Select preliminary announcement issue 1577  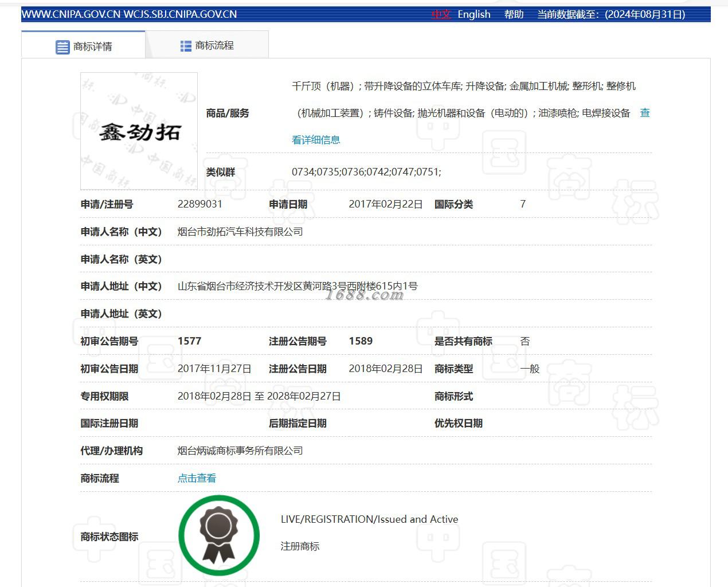(189, 341)
